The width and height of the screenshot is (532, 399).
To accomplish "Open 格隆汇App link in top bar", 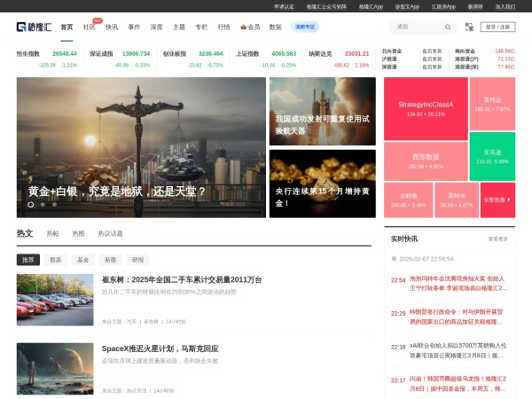I will (372, 6).
